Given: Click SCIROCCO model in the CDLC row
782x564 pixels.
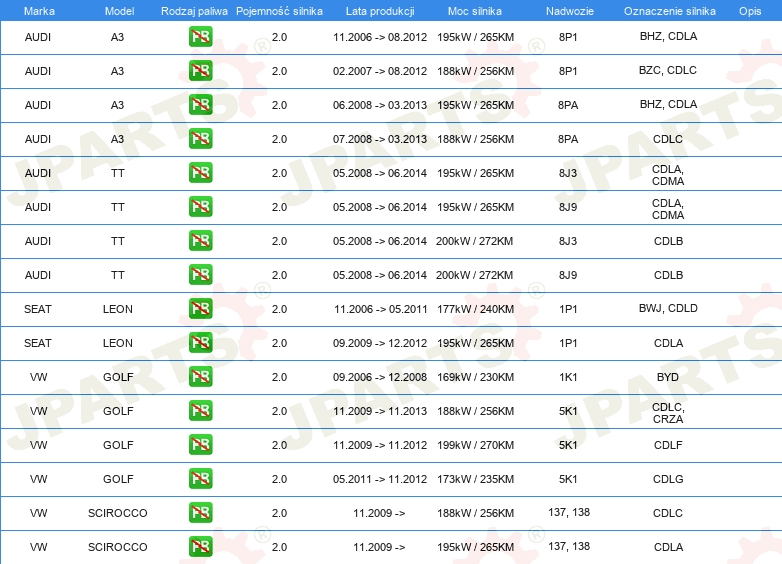Looking at the screenshot, I should [118, 513].
